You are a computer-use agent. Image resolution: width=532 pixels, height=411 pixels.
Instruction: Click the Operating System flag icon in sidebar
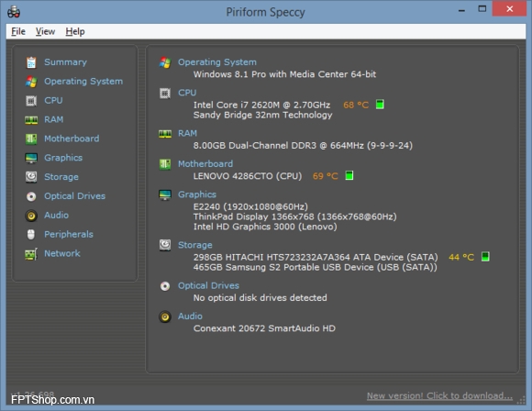31,82
